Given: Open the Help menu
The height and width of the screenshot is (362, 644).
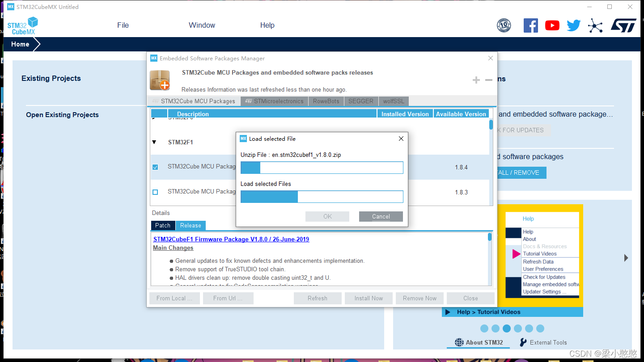Looking at the screenshot, I should [267, 25].
